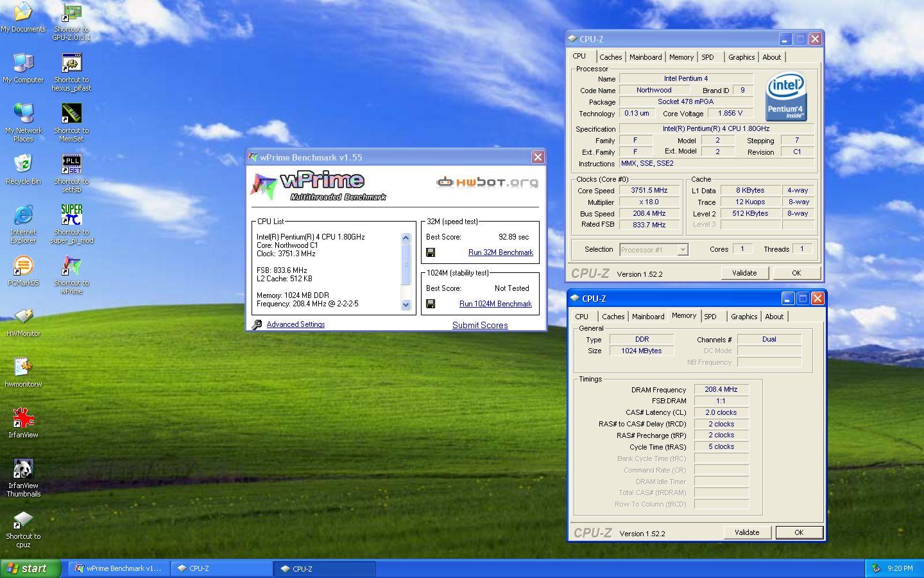Switch to Memory tab in upper CPU-Z window
Viewport: 924px width, 578px height.
(681, 57)
